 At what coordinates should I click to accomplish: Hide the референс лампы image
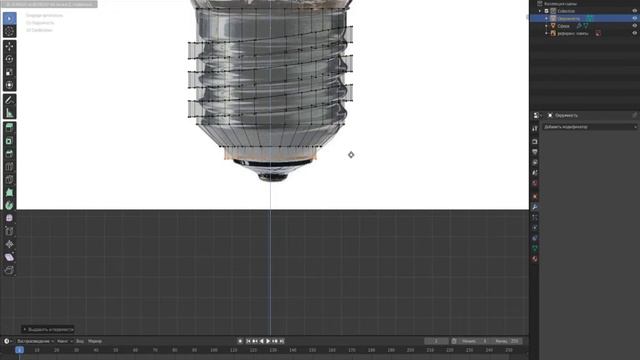click(x=635, y=33)
